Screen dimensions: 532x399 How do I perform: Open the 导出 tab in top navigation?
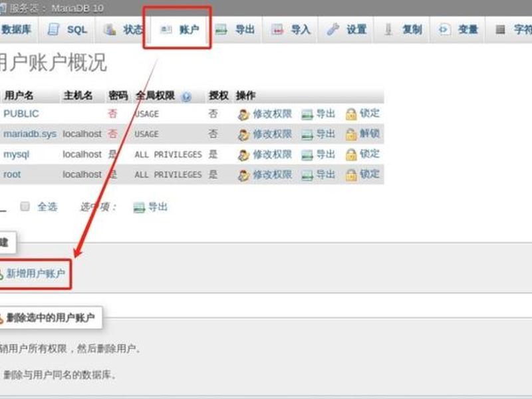coord(235,30)
